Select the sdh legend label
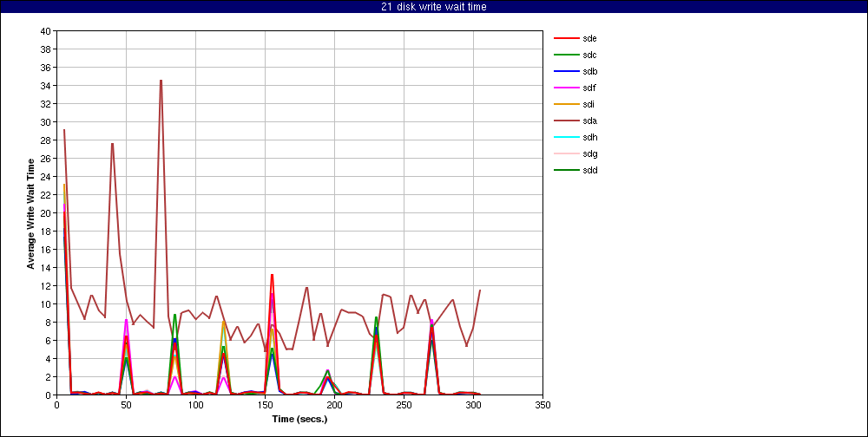This screenshot has height=437, width=868. coord(589,137)
